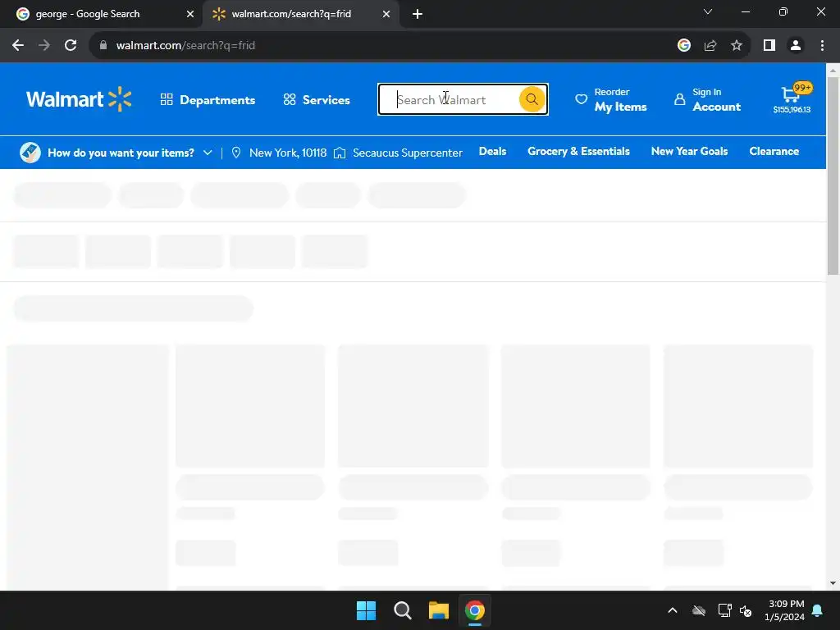The image size is (840, 630).
Task: Toggle the browser side panel
Action: click(769, 46)
